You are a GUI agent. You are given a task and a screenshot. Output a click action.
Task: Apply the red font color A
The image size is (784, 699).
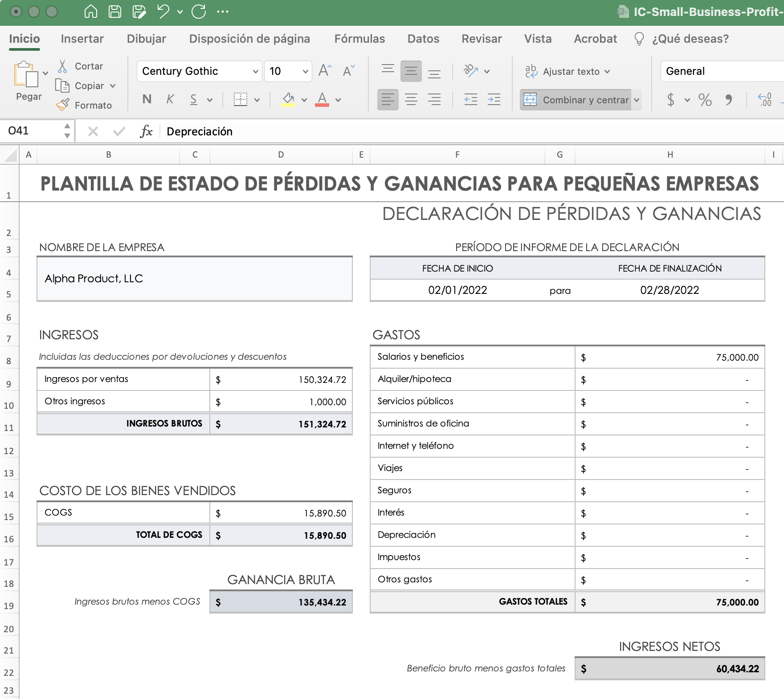point(322,99)
